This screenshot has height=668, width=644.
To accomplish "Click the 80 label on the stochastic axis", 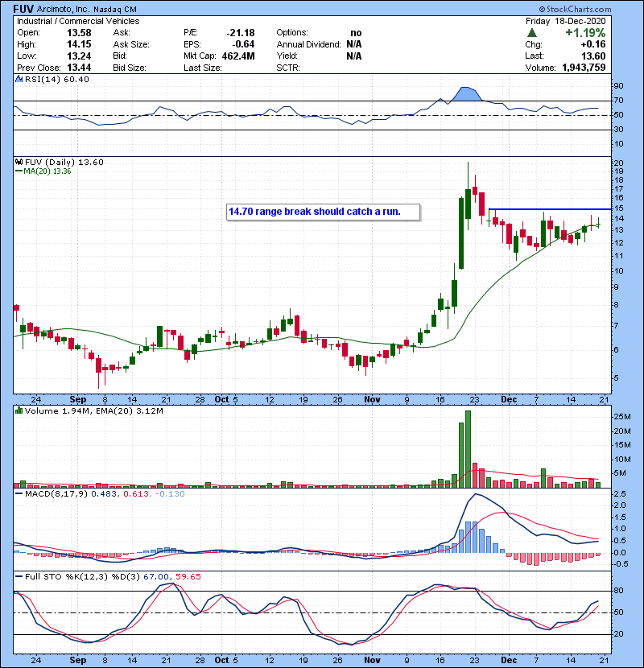I will [x=618, y=591].
